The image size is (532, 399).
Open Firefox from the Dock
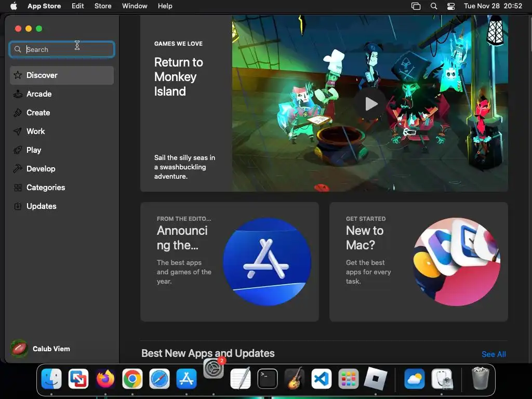[105, 379]
